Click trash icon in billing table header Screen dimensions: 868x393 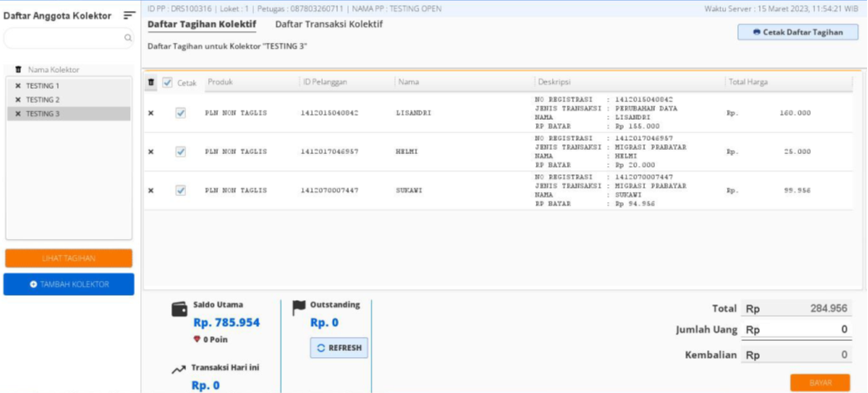151,82
